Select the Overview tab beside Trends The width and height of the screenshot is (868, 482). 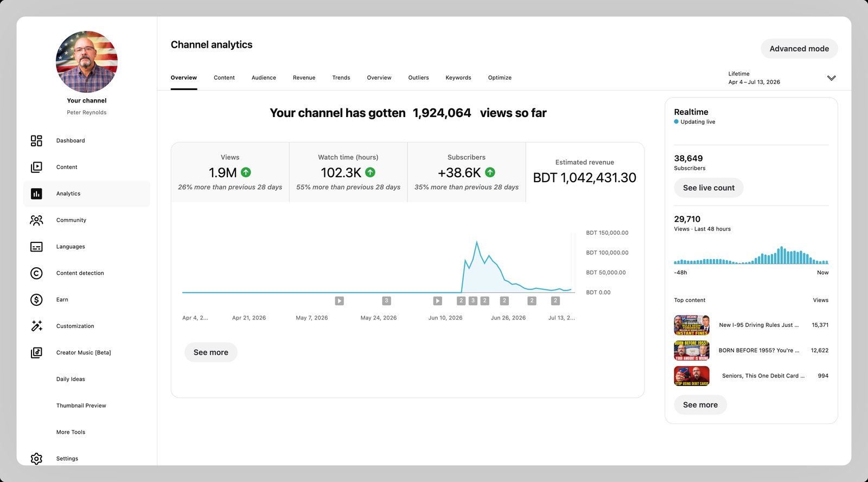[379, 78]
